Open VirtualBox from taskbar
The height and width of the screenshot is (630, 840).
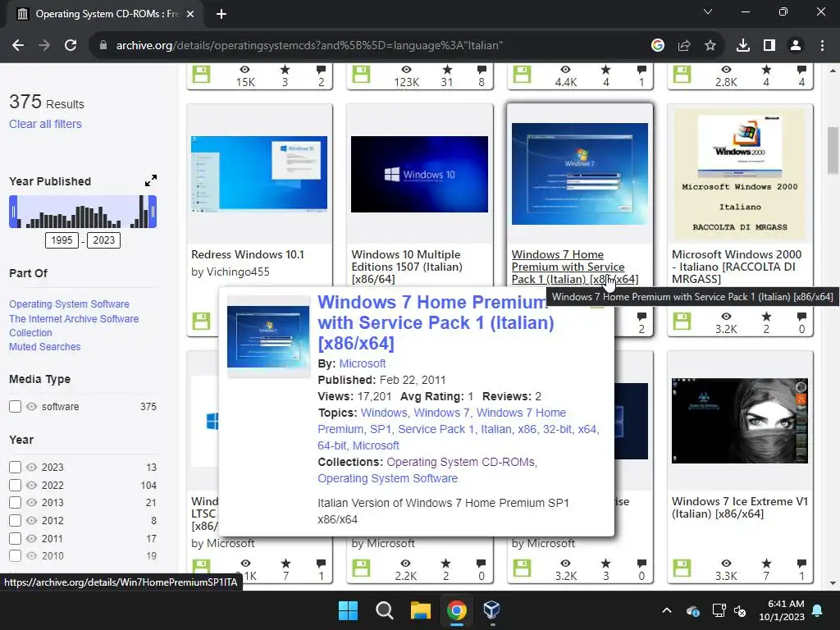491,610
